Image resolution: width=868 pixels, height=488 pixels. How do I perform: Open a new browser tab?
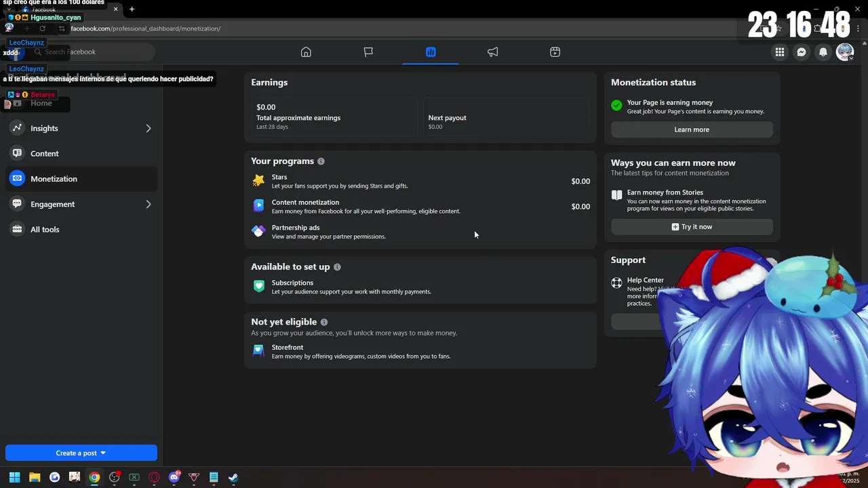132,9
